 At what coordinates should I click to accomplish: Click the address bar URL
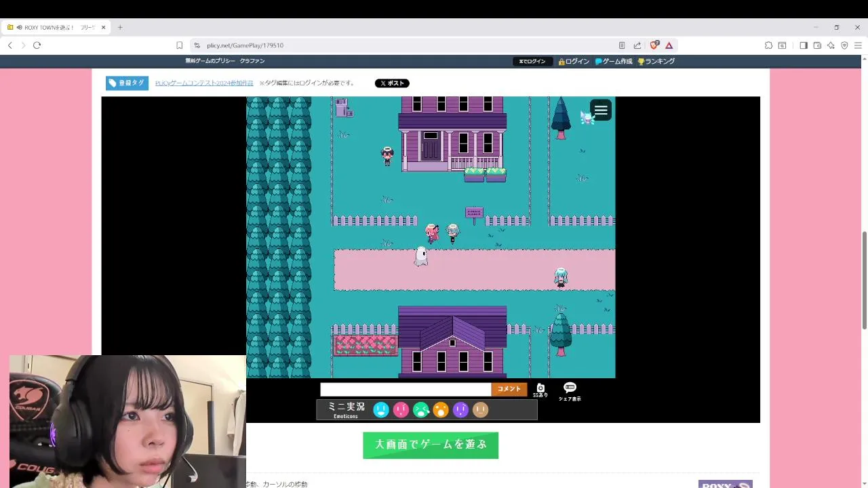245,45
